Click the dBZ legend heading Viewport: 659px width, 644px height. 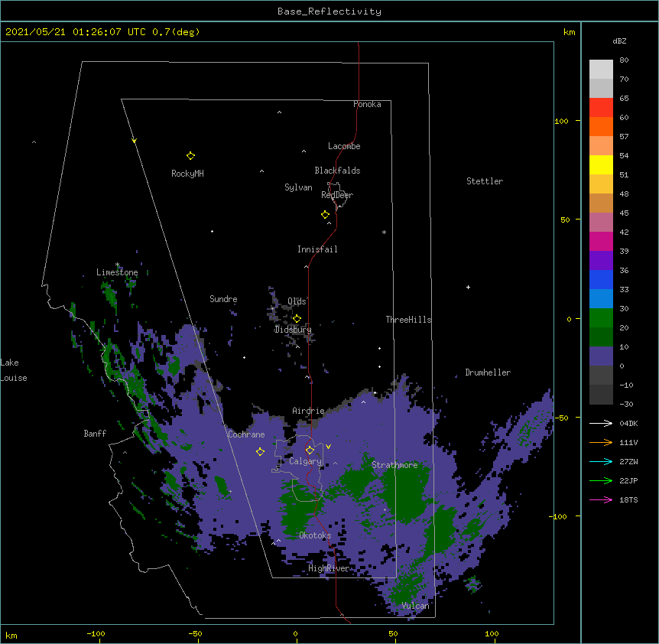point(619,41)
